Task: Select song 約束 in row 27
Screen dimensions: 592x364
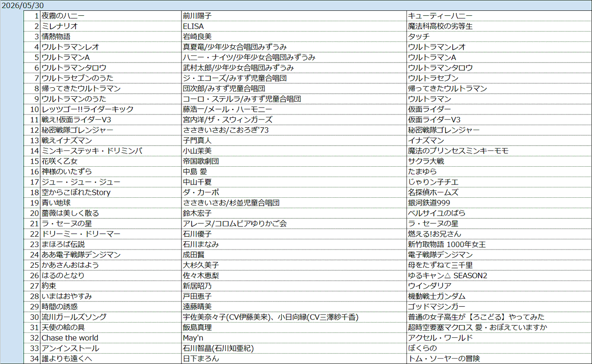Action: point(48,285)
